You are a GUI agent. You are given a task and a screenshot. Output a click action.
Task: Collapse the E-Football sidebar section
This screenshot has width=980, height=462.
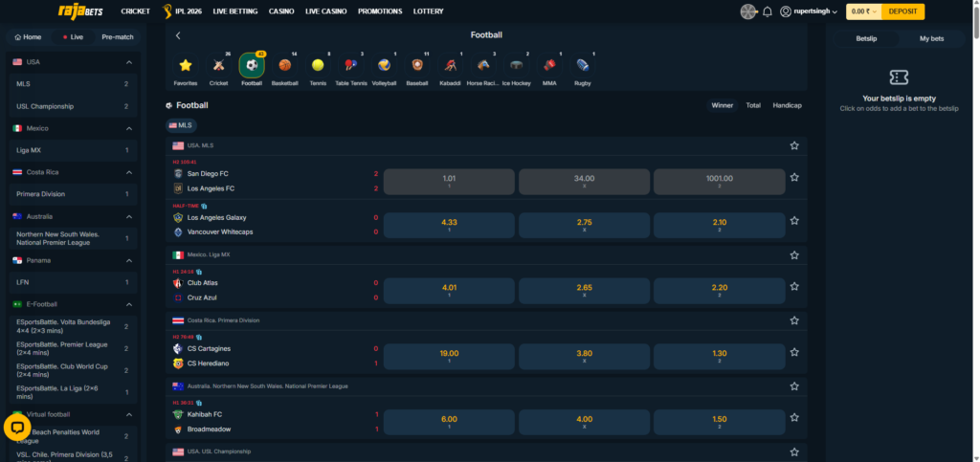129,305
